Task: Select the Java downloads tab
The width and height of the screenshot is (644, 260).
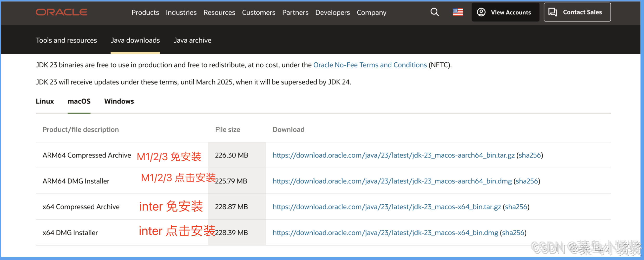Action: point(135,40)
